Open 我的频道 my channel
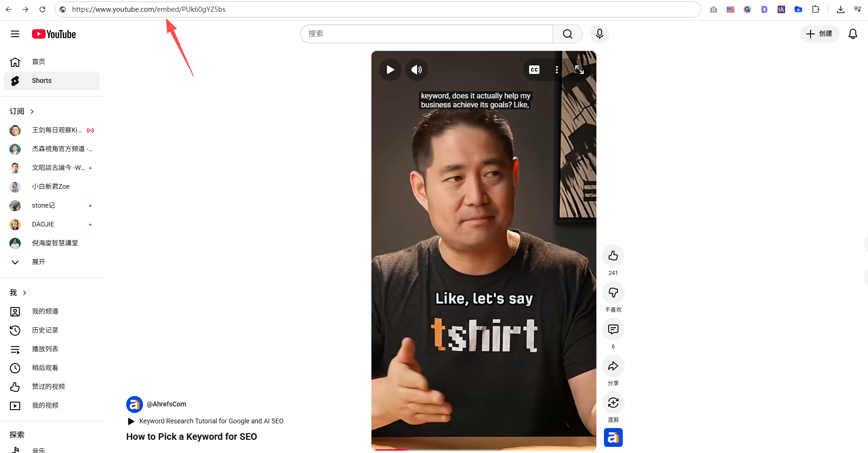 52,311
